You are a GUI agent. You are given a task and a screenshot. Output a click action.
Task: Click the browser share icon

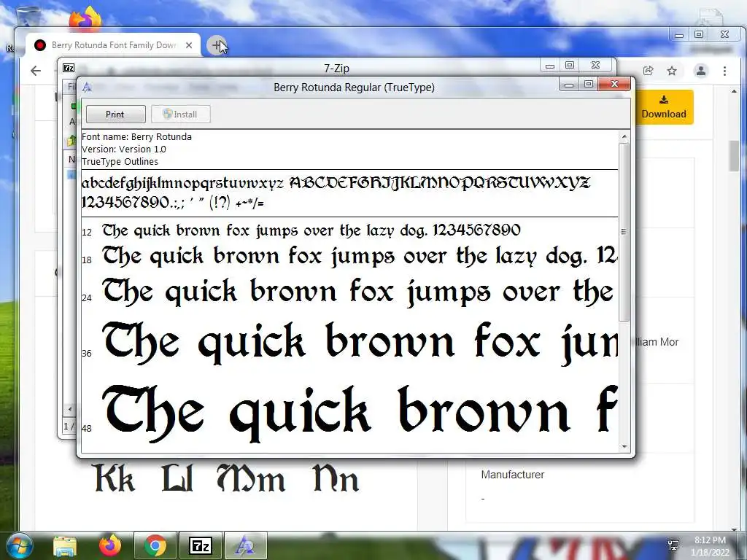(648, 71)
